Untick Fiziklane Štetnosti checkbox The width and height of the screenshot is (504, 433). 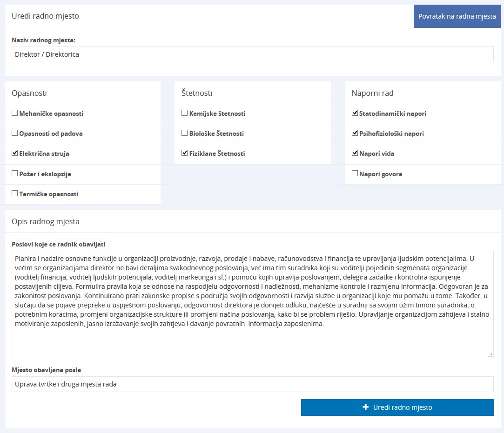point(185,153)
